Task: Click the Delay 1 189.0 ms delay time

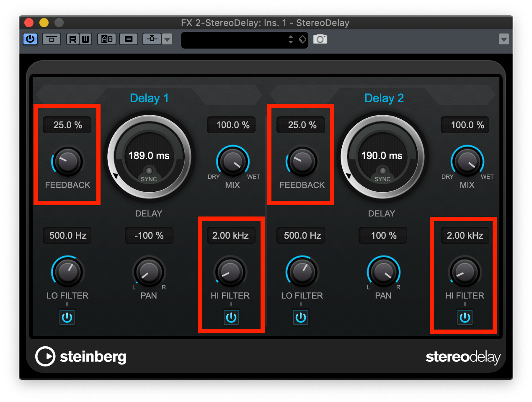Action: [x=149, y=156]
